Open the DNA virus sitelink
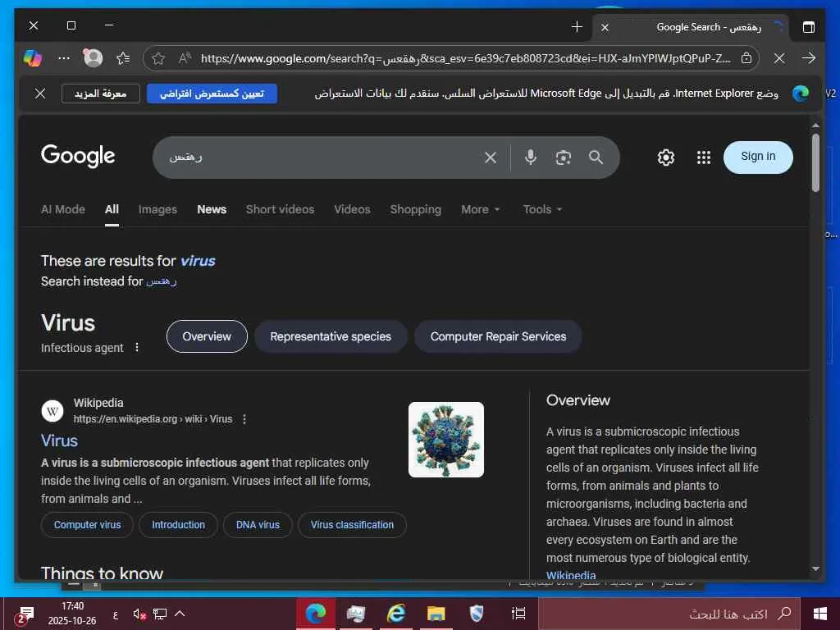The height and width of the screenshot is (630, 840). point(258,525)
